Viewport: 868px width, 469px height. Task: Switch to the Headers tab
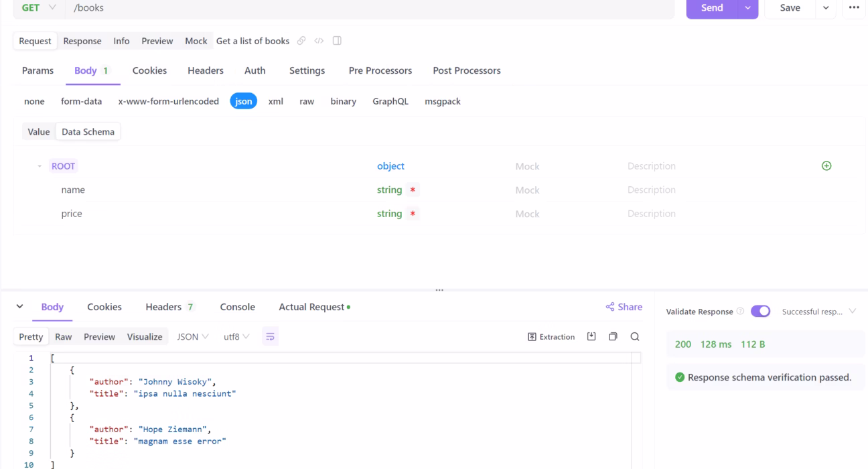pos(205,70)
